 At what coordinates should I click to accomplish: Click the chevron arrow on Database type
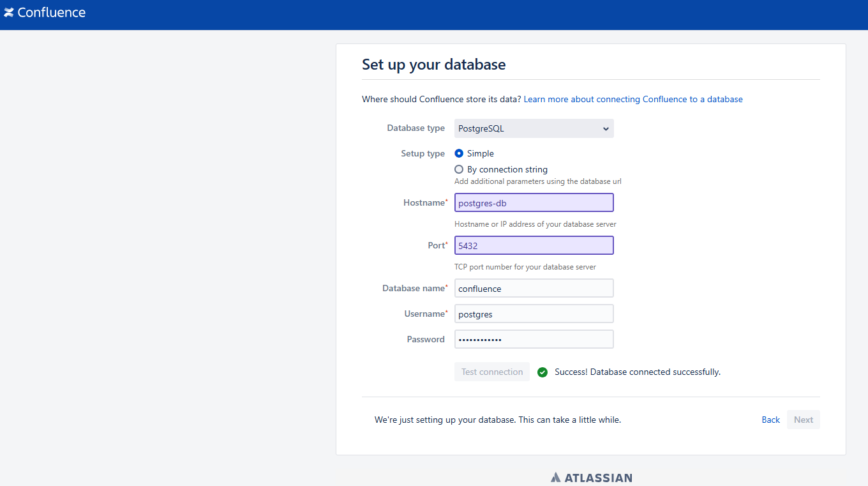[x=606, y=129]
